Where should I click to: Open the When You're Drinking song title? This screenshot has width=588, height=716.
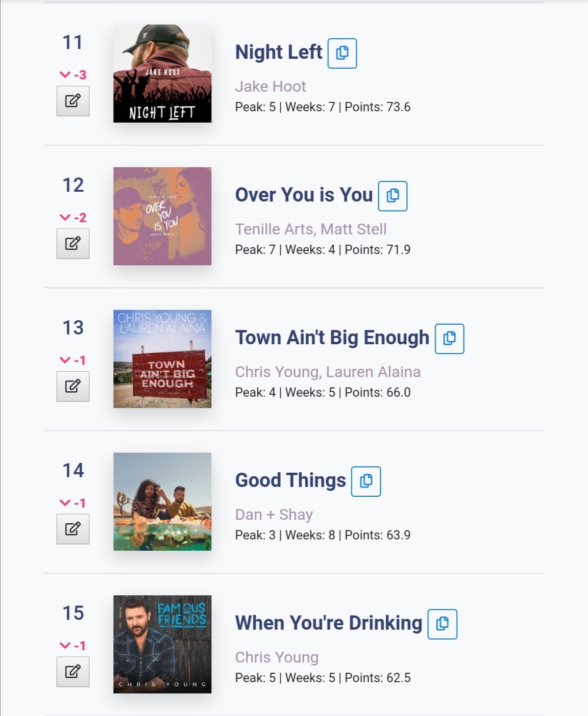[x=328, y=623]
